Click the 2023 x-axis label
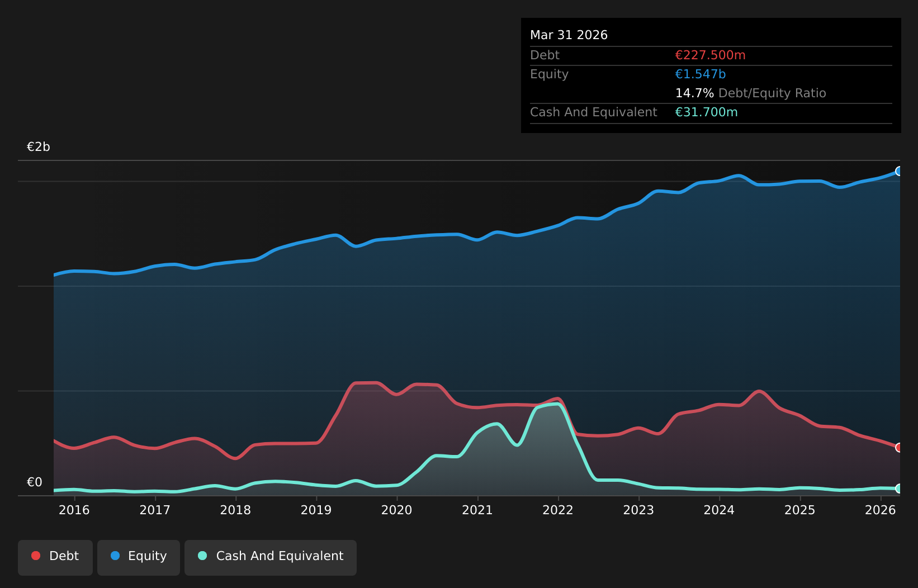Image resolution: width=918 pixels, height=588 pixels. click(638, 510)
